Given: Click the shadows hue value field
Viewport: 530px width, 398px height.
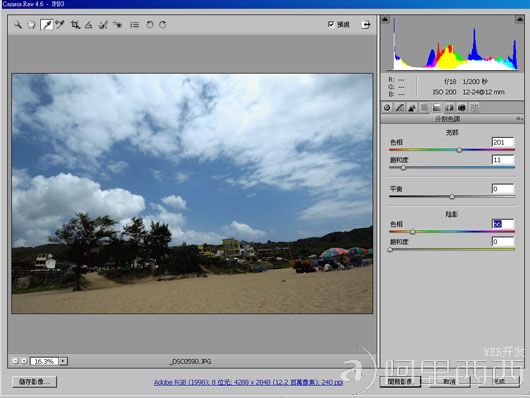Looking at the screenshot, I should point(503,224).
